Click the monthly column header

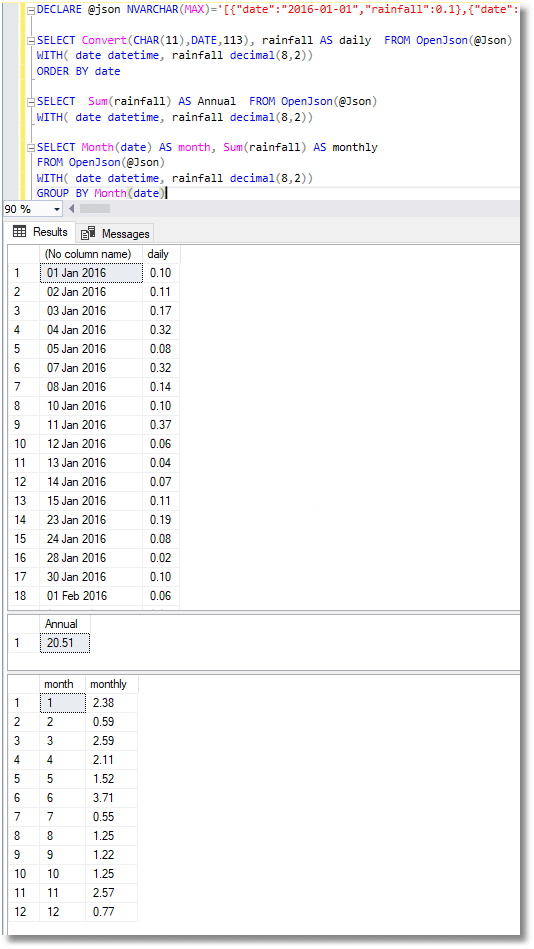tap(111, 684)
